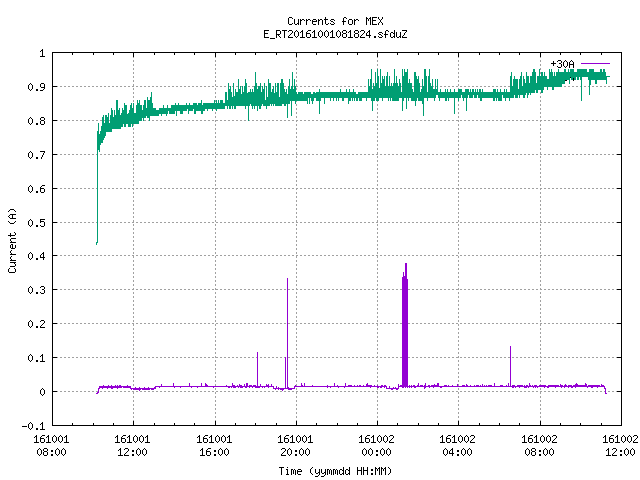Click the x-axis label 161002 12:00
The image size is (640, 480).
[x=620, y=446]
